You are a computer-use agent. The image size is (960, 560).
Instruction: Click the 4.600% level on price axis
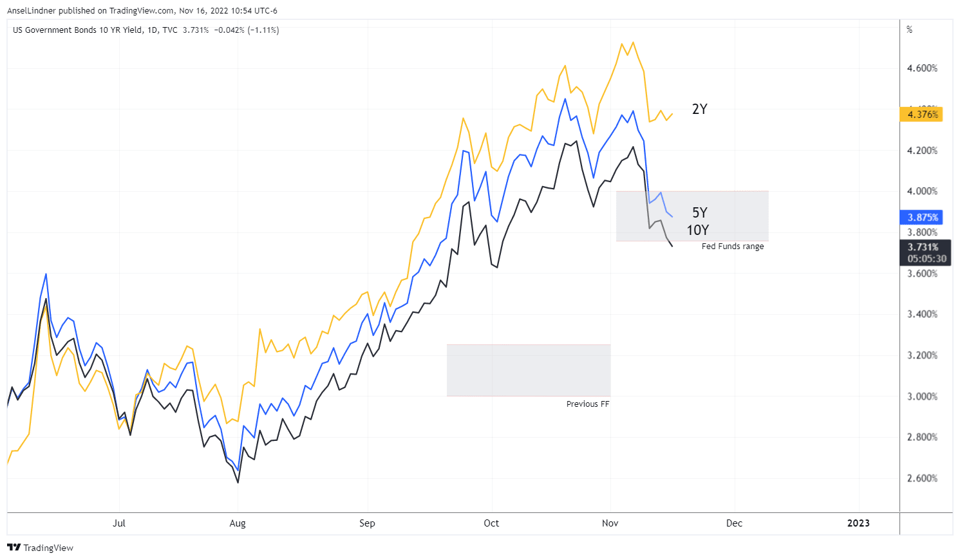click(x=922, y=68)
